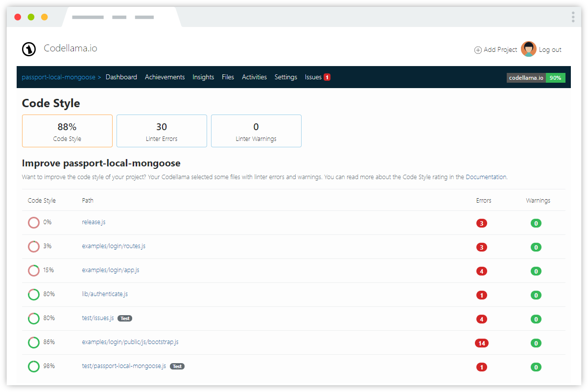588x392 pixels.
Task: Click the codellama.io 90% badge
Action: click(x=536, y=78)
